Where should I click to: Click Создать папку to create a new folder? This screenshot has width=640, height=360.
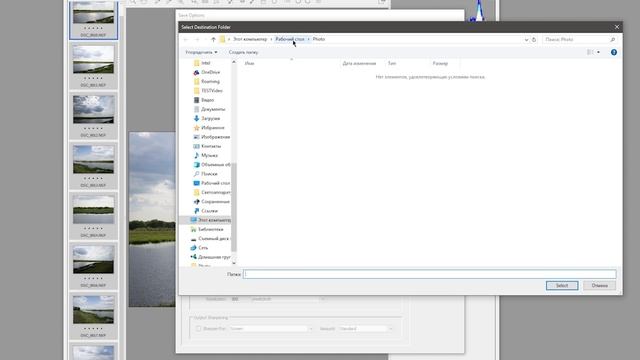pos(243,52)
